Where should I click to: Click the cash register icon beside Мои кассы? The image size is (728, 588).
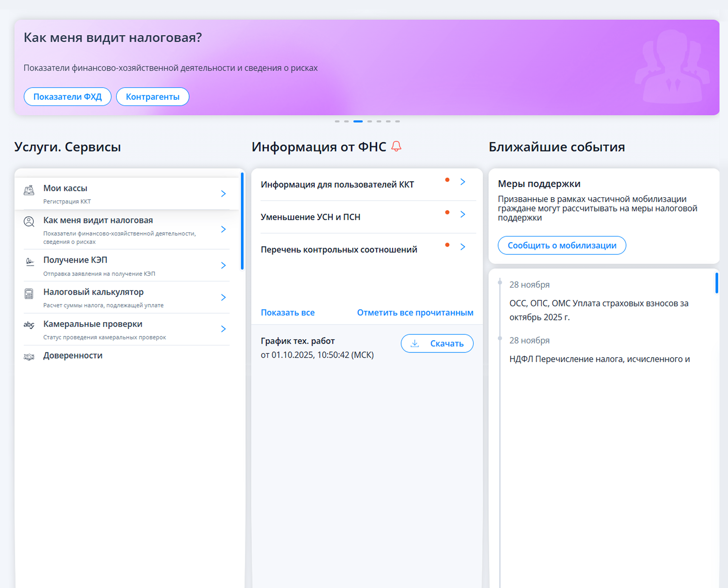pos(29,190)
